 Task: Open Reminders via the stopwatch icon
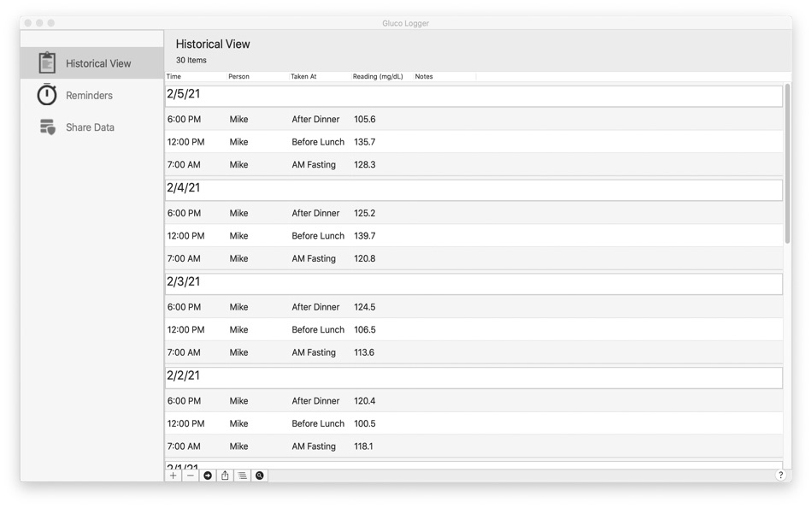pyautogui.click(x=47, y=95)
